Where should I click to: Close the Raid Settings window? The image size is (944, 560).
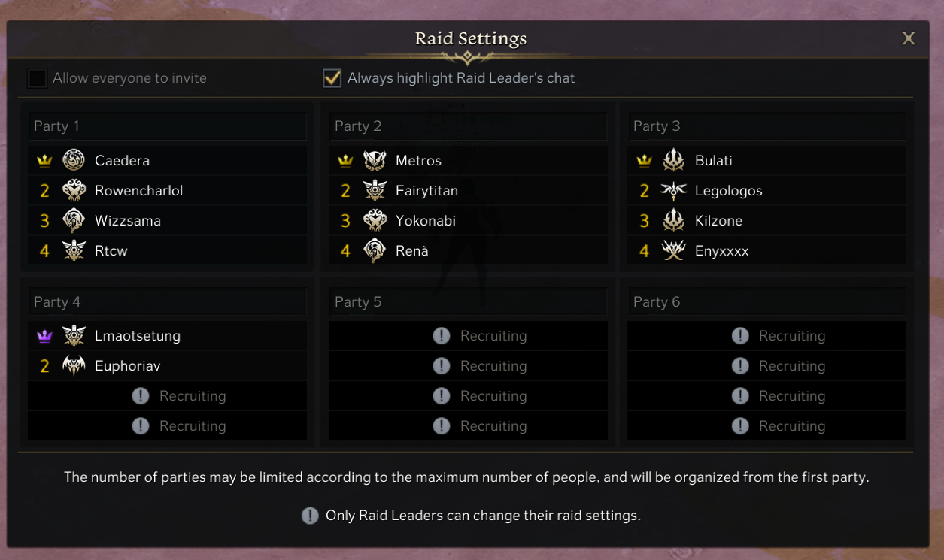coord(909,38)
